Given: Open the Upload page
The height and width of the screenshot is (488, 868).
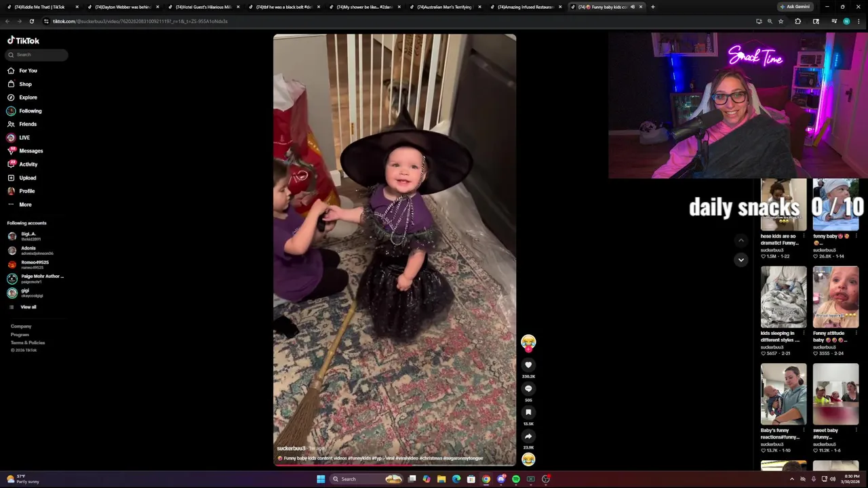Looking at the screenshot, I should [x=22, y=178].
